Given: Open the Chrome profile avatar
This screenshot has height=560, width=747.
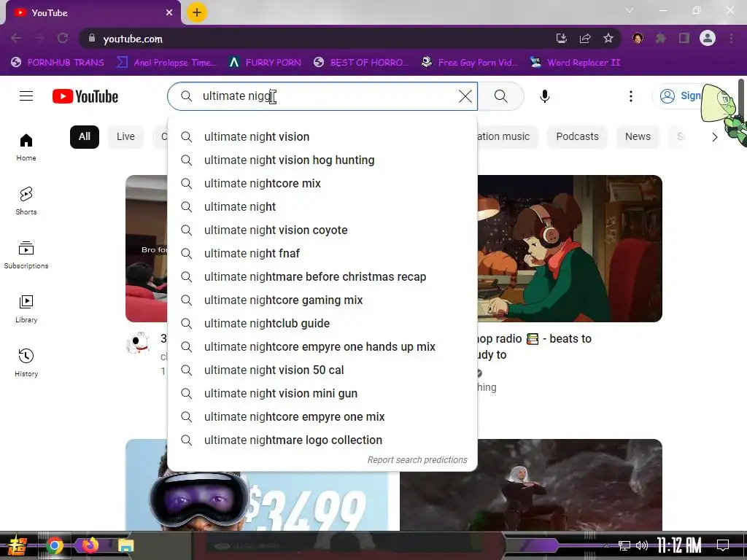Looking at the screenshot, I should [x=708, y=39].
